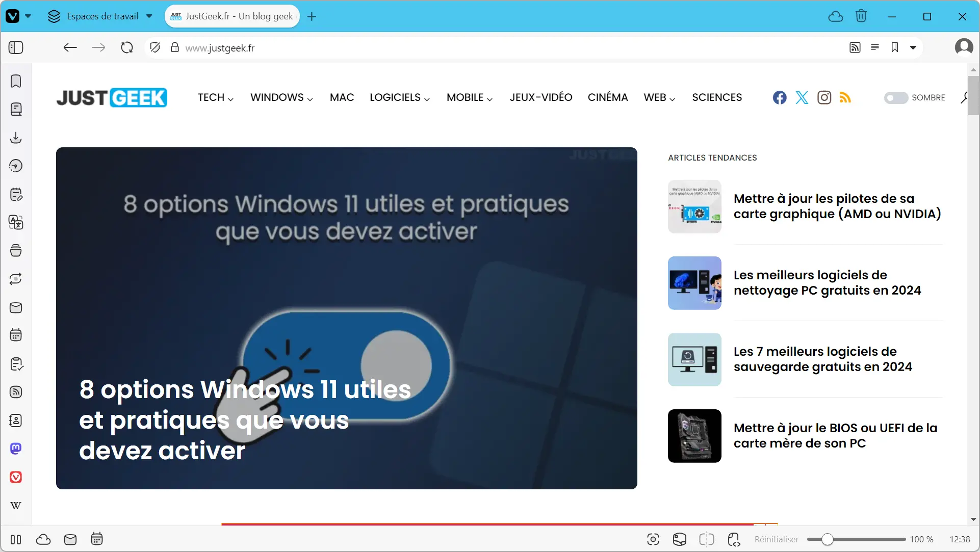
Task: Open the user profile avatar
Action: [964, 47]
